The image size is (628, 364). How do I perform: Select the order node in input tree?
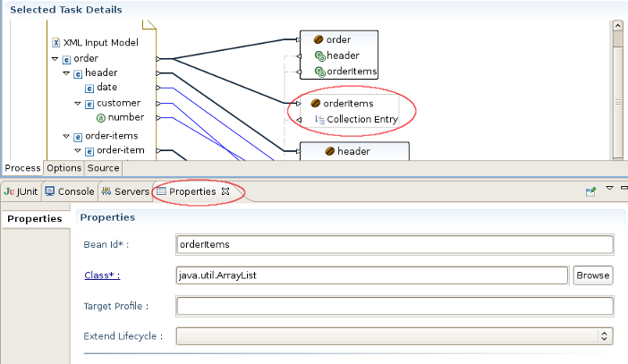coord(86,58)
